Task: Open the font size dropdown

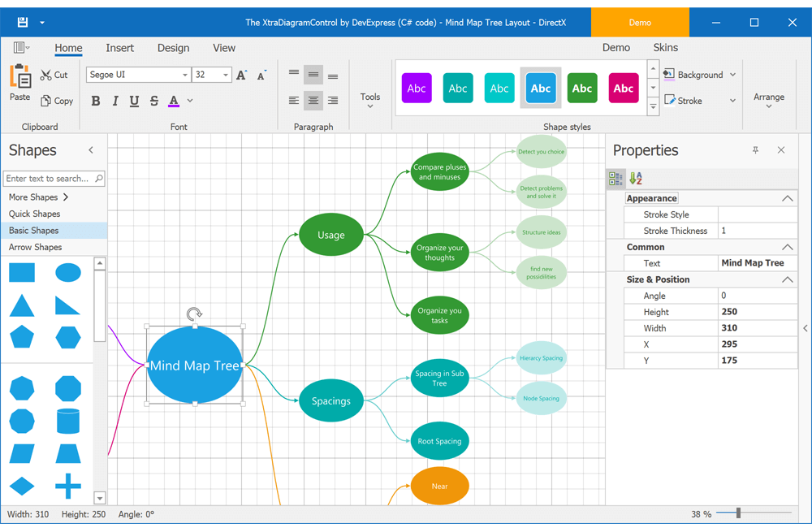Action: click(x=225, y=74)
